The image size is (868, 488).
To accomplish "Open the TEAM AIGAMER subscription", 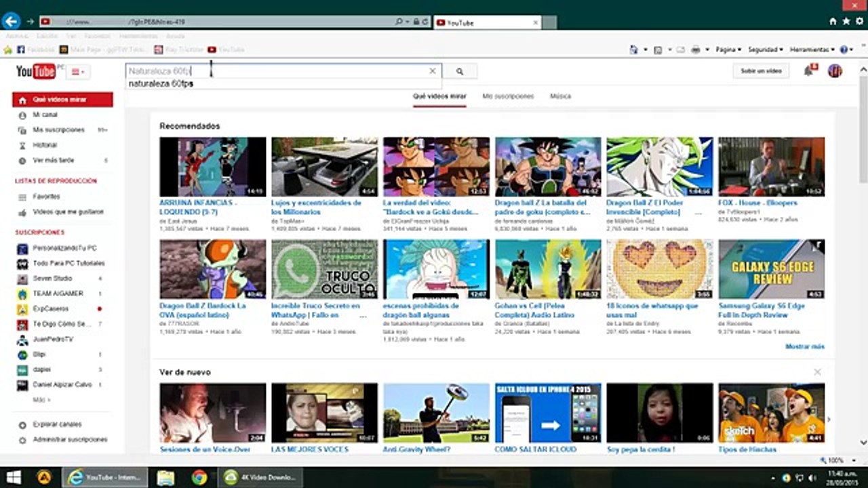I will (x=58, y=293).
